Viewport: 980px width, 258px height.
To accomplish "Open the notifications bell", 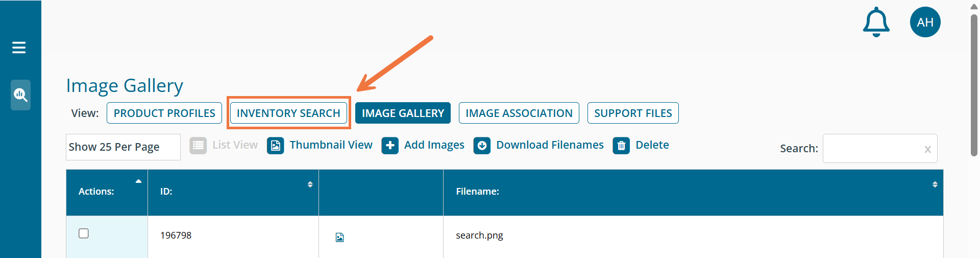I will click(x=876, y=22).
